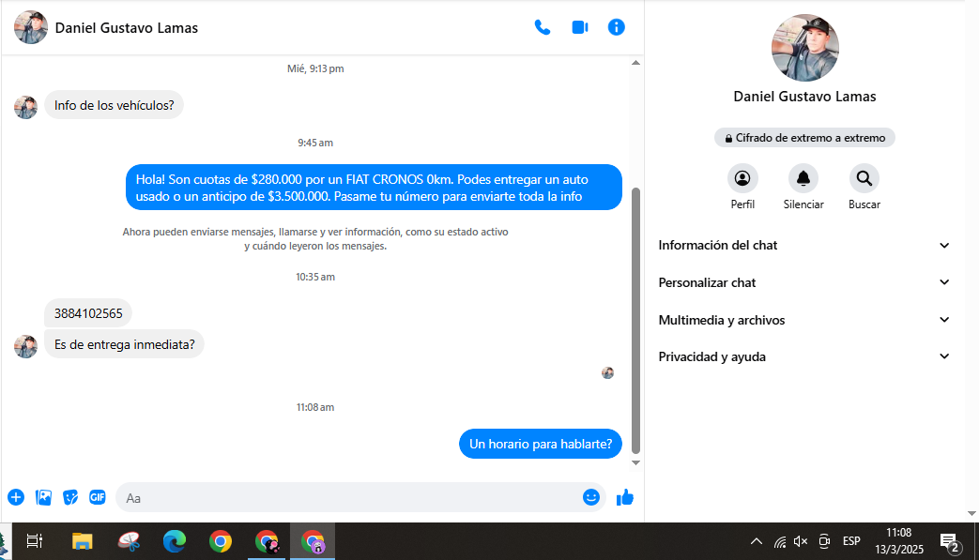Screen dimensions: 979x560
Task: Start a voice call with Daniel
Action: (x=542, y=27)
